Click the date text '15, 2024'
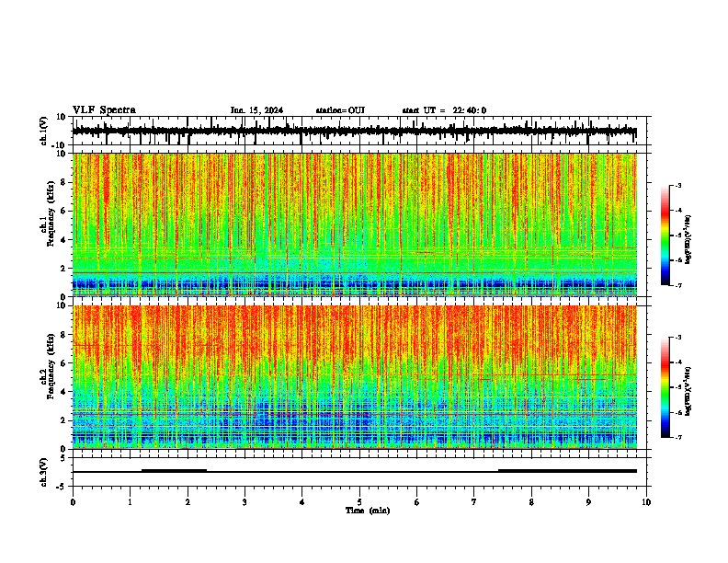 pyautogui.click(x=264, y=110)
